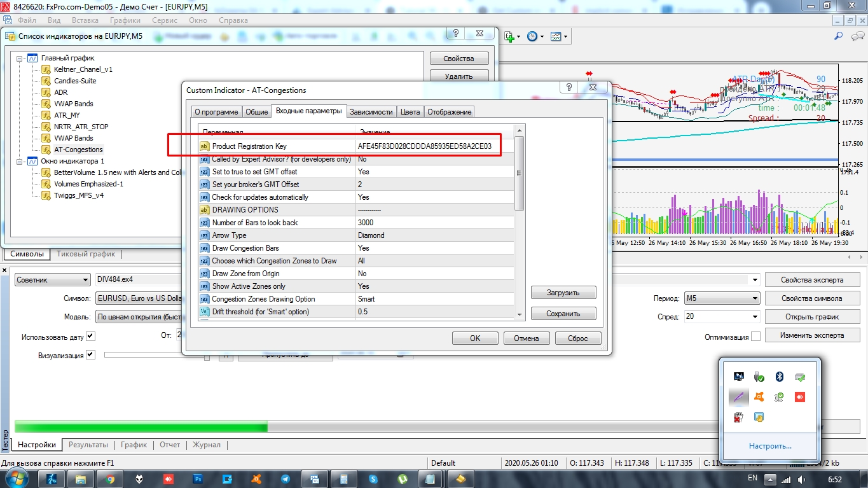
Task: Open the 'Графики' menu
Action: pyautogui.click(x=125, y=20)
